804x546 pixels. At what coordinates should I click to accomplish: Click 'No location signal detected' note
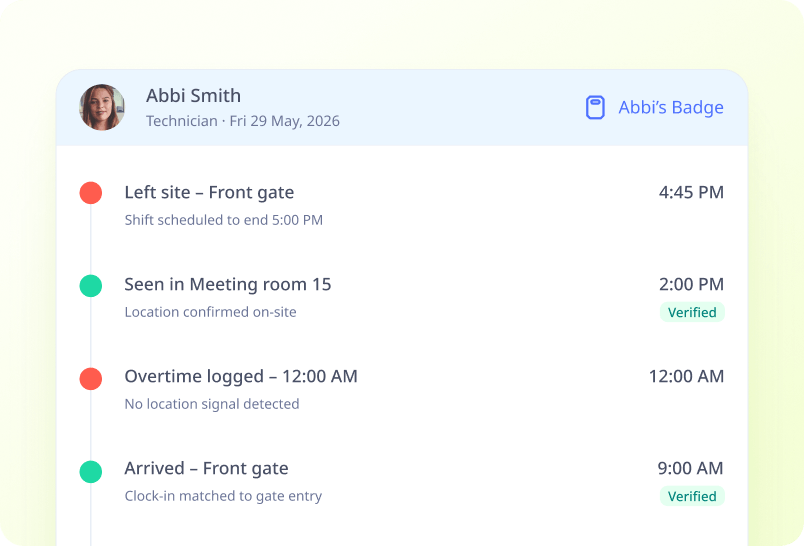point(212,404)
